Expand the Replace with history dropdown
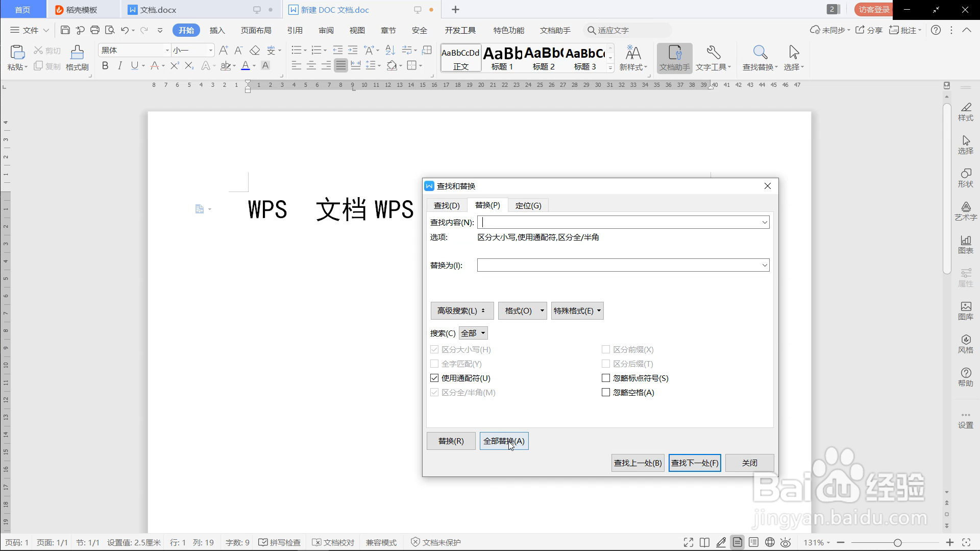This screenshot has width=980, height=551. [765, 265]
